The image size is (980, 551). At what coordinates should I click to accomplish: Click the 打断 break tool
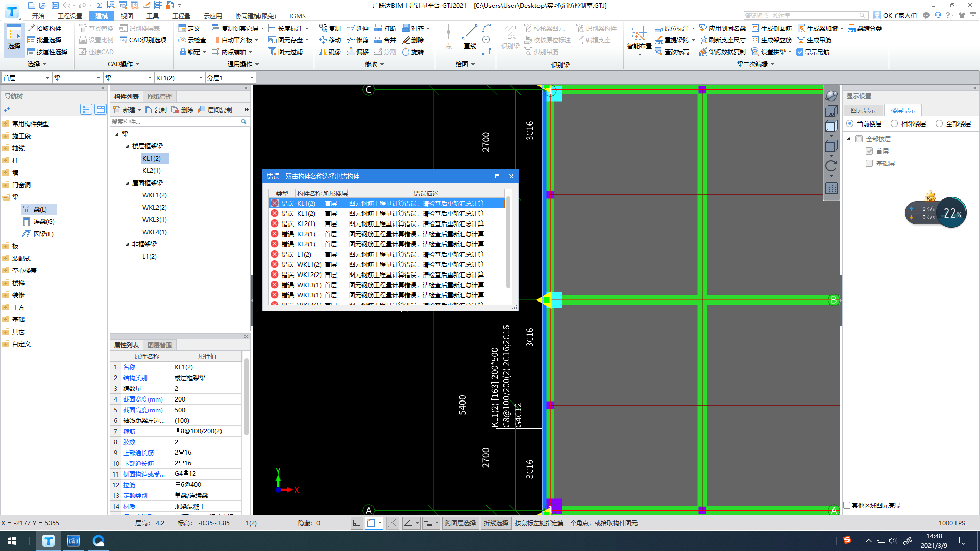point(385,28)
